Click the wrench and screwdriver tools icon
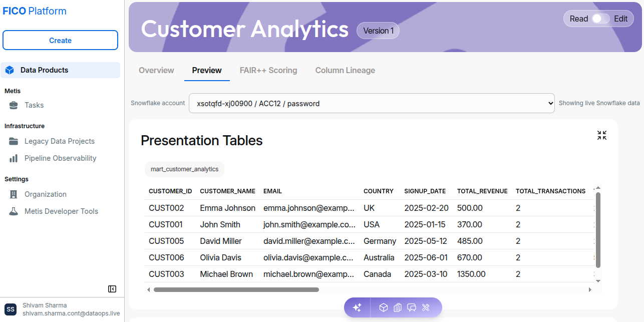 (x=426, y=307)
